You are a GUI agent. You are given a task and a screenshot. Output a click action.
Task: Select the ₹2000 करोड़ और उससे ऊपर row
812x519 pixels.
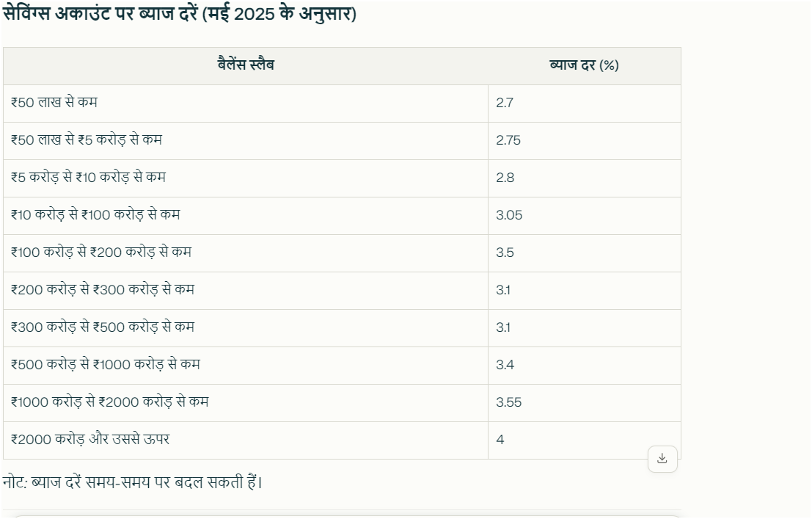coord(91,440)
